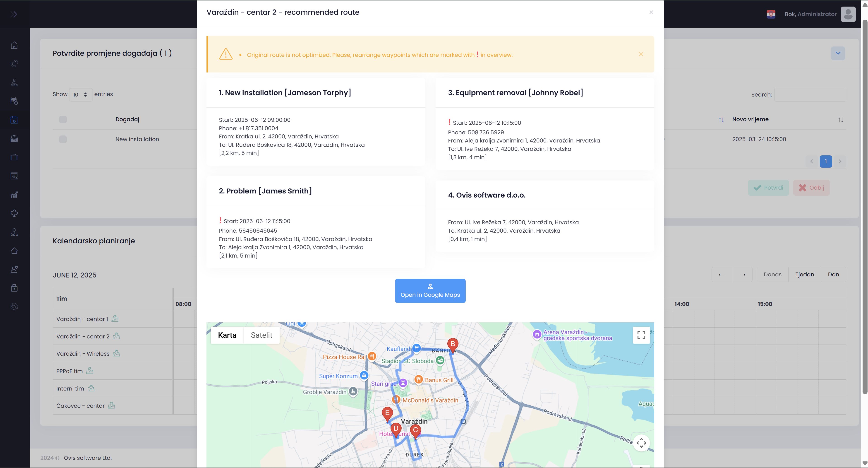Click the statistics chart sidebar icon
The width and height of the screenshot is (868, 468).
point(14,195)
